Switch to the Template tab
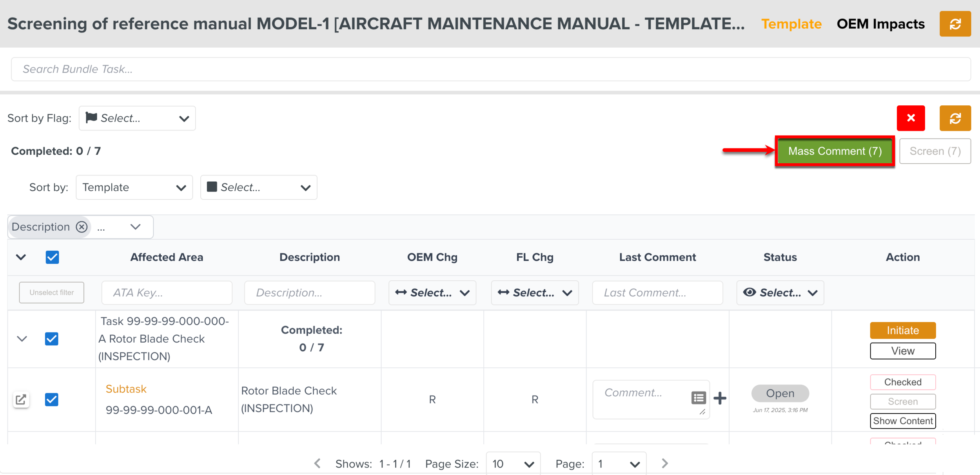Viewport: 980px width, 475px height. 791,24
